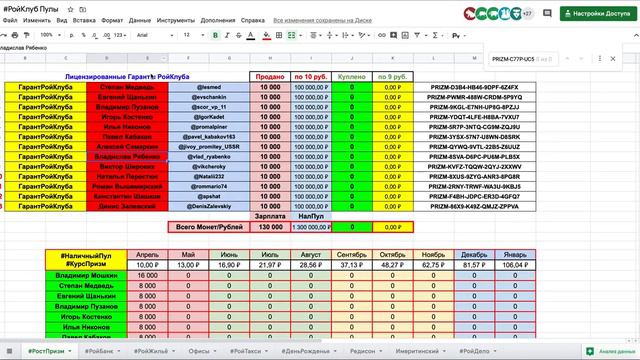Toggle bold formatting

point(215,36)
